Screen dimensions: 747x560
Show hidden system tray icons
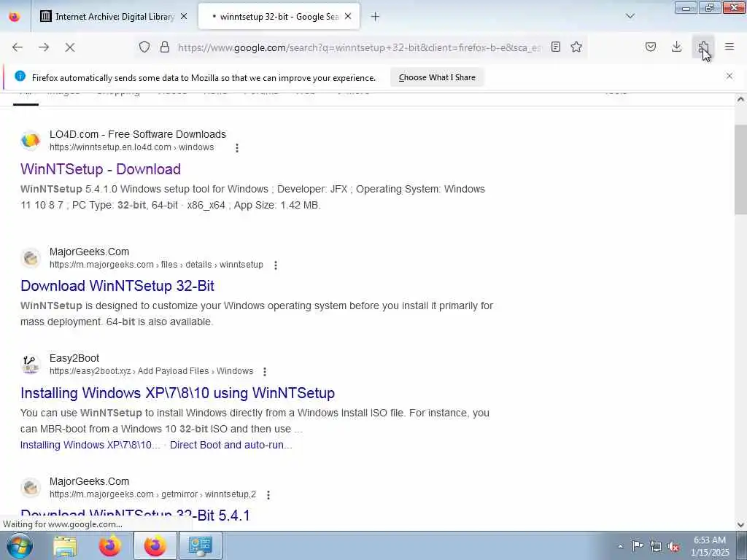pyautogui.click(x=620, y=546)
